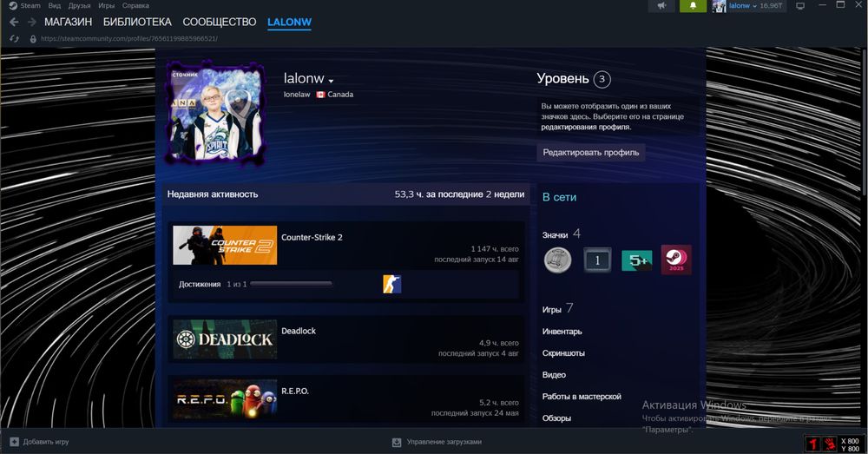The height and width of the screenshot is (454, 868).
Task: Open the Инвентарь link
Action: point(562,332)
